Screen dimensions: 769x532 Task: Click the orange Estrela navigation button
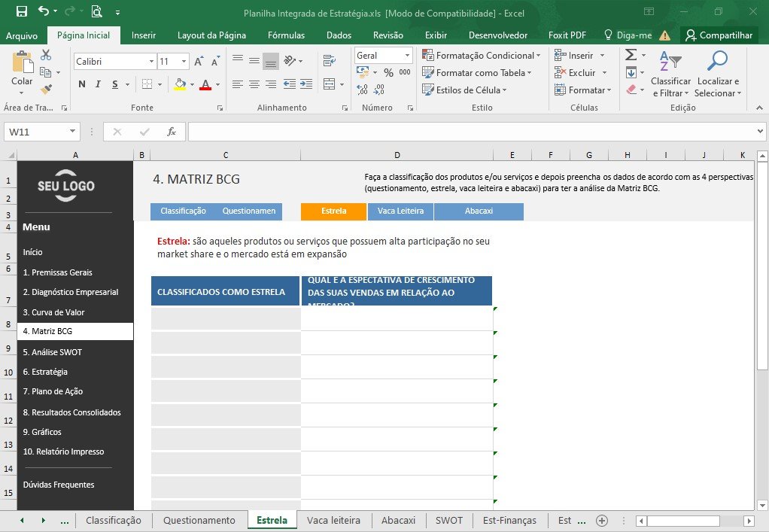pos(333,211)
